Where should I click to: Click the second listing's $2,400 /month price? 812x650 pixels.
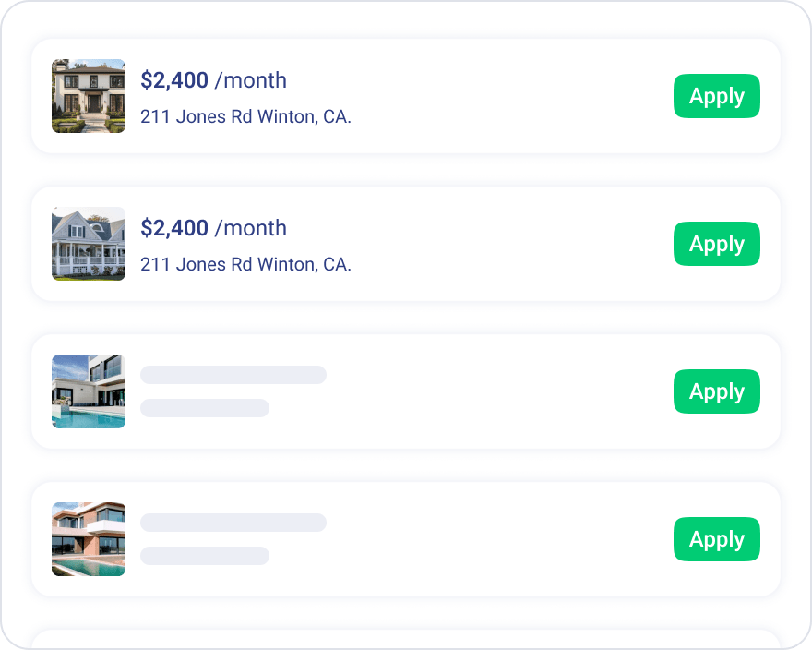[213, 228]
